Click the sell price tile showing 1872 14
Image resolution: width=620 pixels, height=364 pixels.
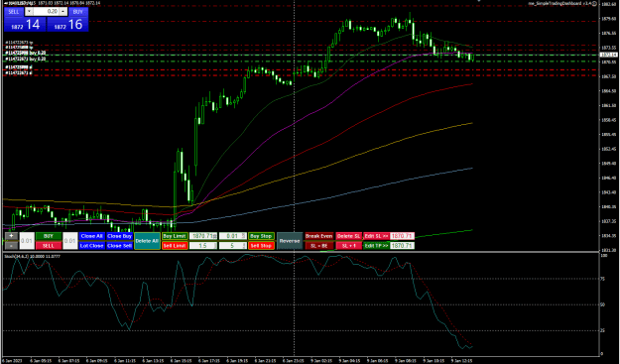(25, 25)
